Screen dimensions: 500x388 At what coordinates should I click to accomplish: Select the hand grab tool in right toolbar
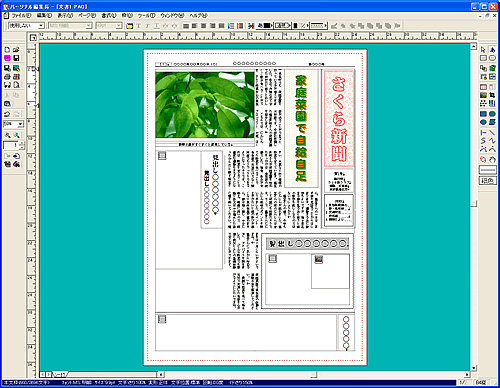tap(492, 160)
